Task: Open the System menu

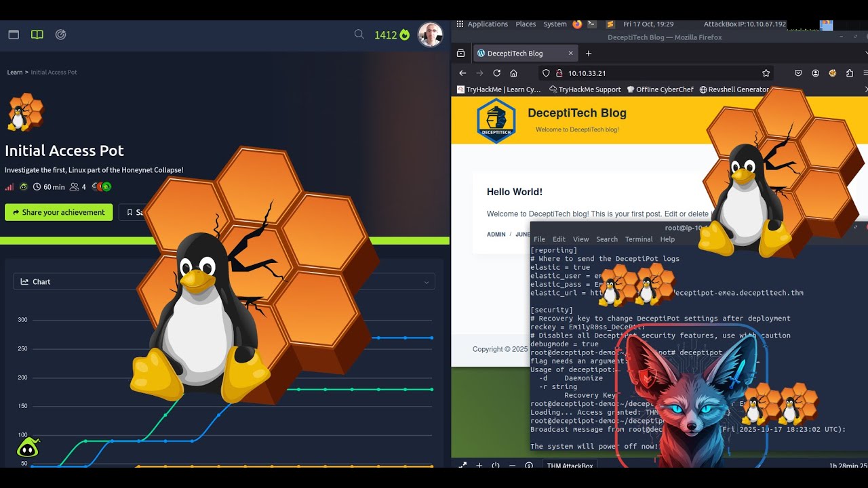Action: [x=555, y=24]
